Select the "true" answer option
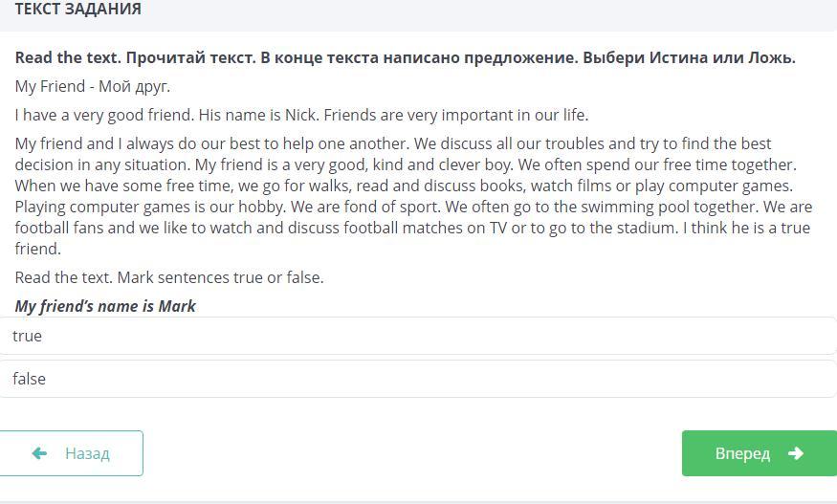Viewport: 837px width, 504px height. point(417,336)
